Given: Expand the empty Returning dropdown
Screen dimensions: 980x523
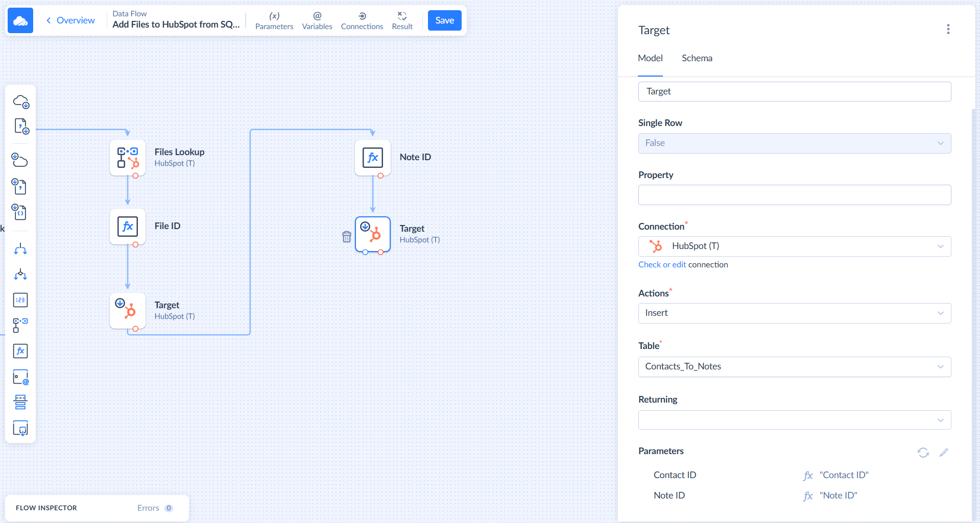Looking at the screenshot, I should click(x=794, y=420).
